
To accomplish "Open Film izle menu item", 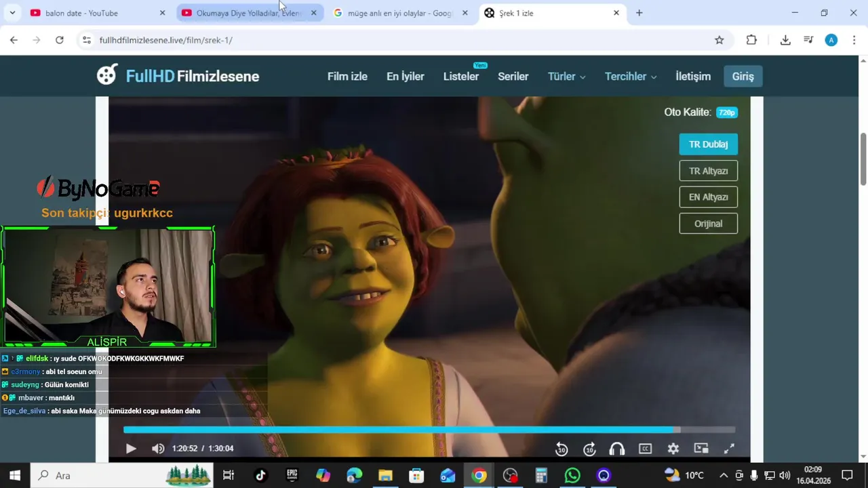I will click(347, 77).
